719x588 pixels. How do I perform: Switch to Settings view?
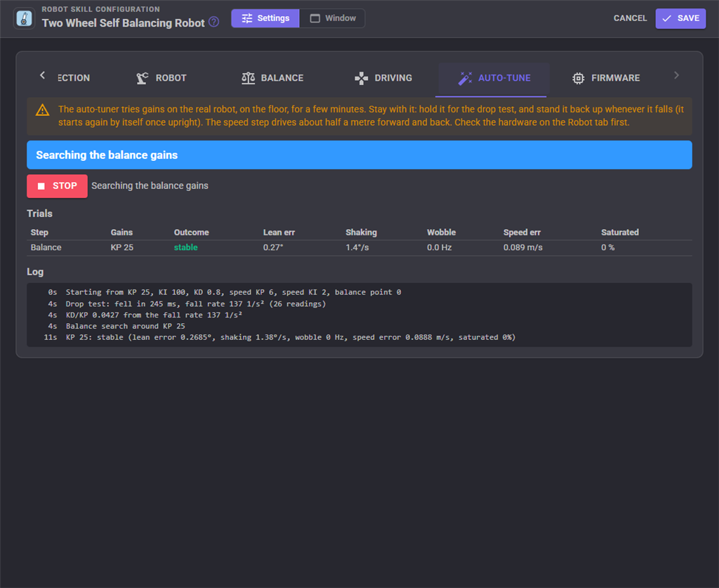click(265, 18)
